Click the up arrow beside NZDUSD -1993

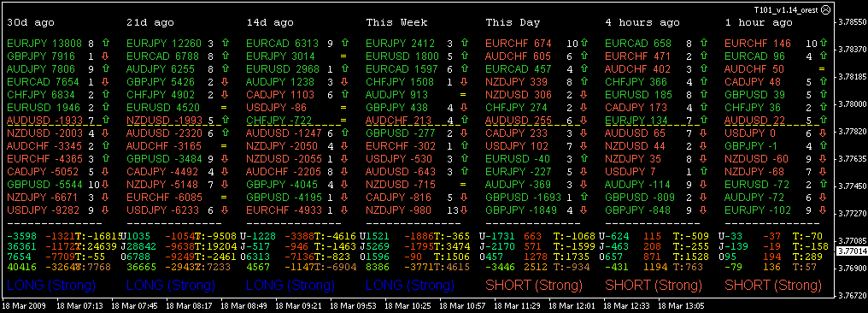pyautogui.click(x=226, y=119)
